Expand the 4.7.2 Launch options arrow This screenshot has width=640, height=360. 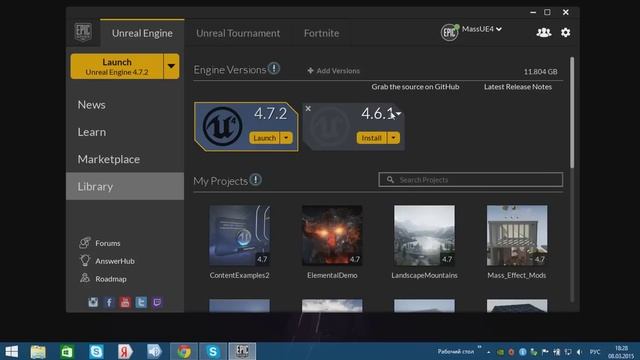[x=286, y=138]
